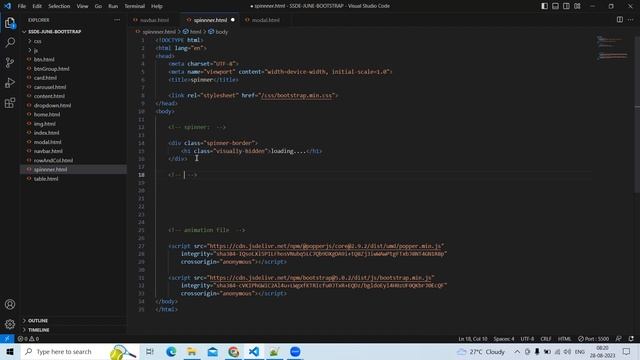Screen dimensions: 640x360
Task: Collapse the SSDE-JUNE-BOOTSTRAP folder
Action: (24, 32)
